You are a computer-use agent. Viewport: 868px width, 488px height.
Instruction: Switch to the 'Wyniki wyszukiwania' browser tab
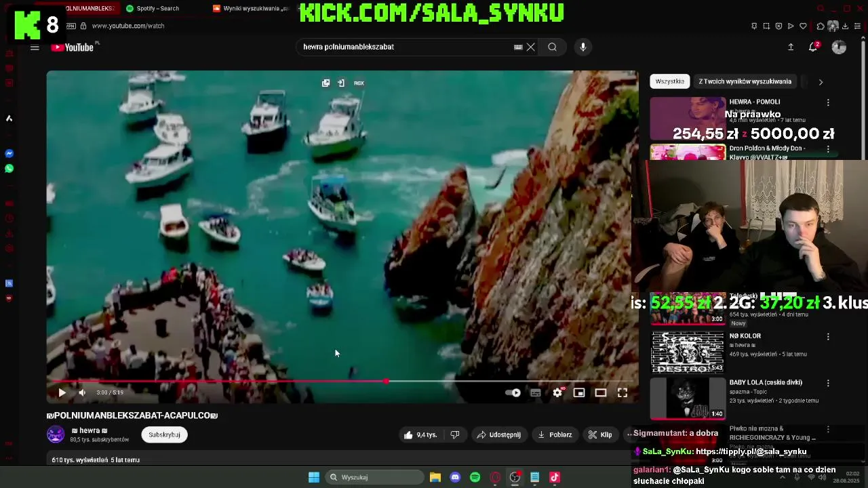pos(251,8)
